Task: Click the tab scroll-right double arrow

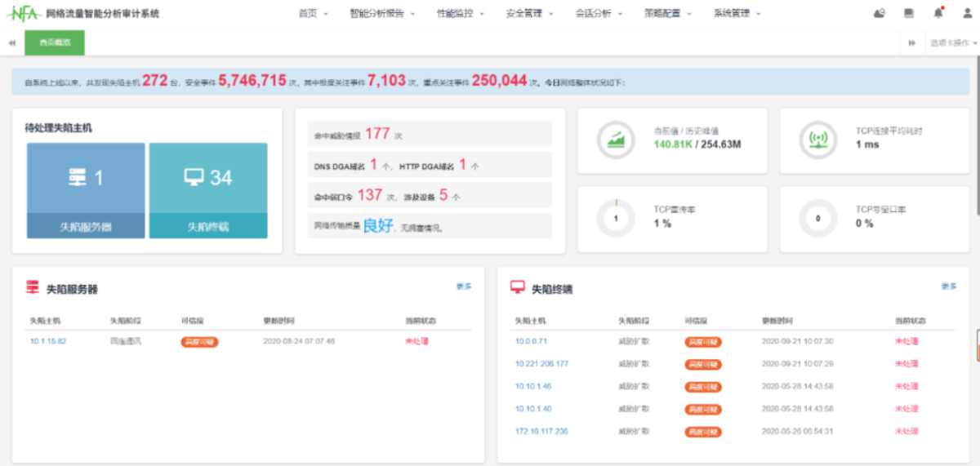Action: [x=911, y=43]
